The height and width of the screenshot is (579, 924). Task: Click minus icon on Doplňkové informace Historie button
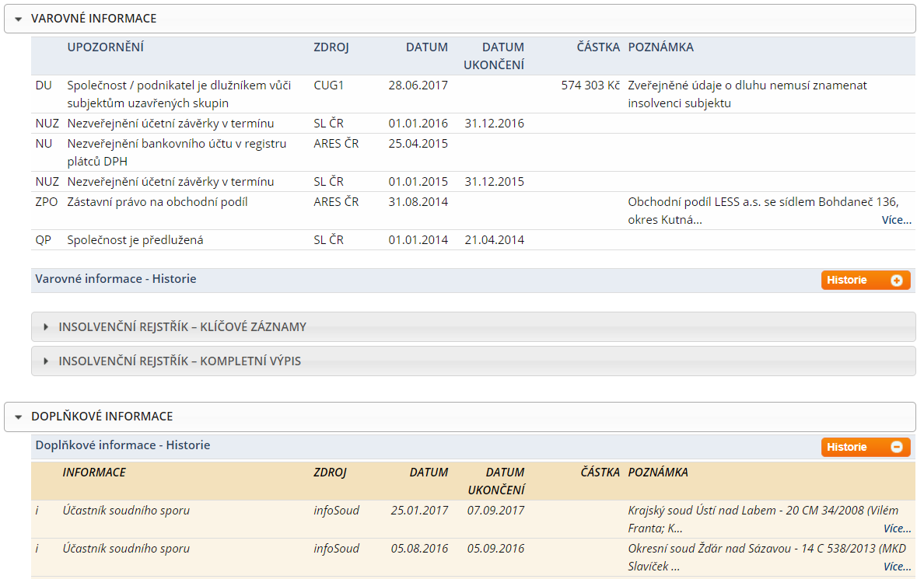tap(896, 447)
